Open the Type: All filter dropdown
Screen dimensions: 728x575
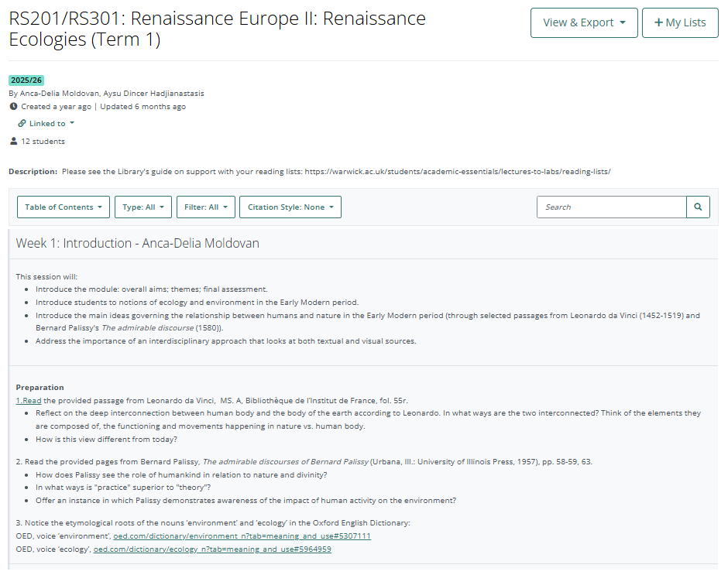(143, 207)
